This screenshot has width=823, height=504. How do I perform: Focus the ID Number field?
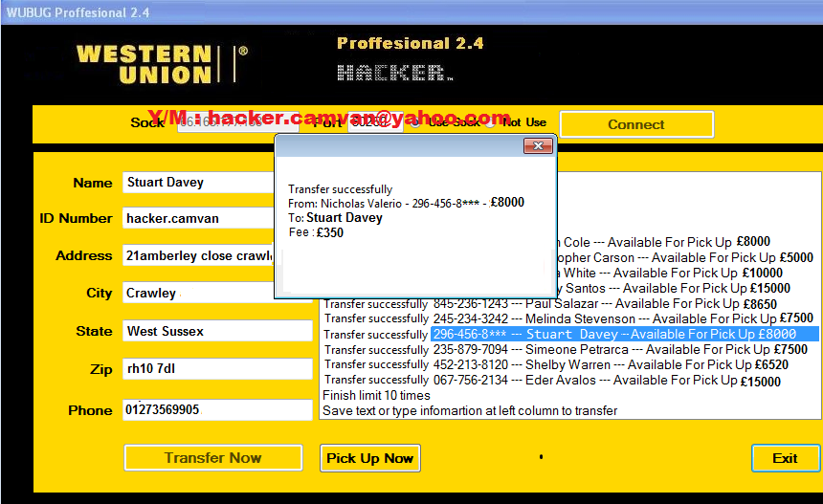[x=198, y=218]
